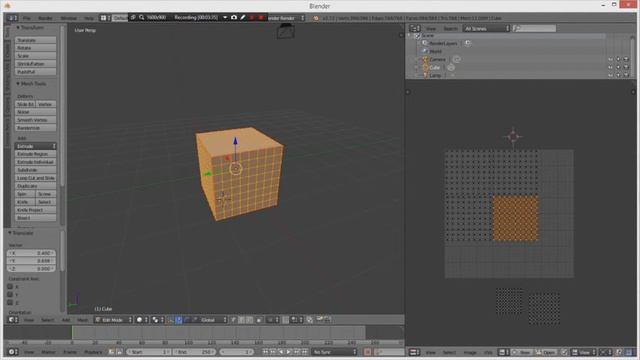Click the recorder camera snapshot icon
Image resolution: width=640 pixels, height=360 pixels.
234,18
